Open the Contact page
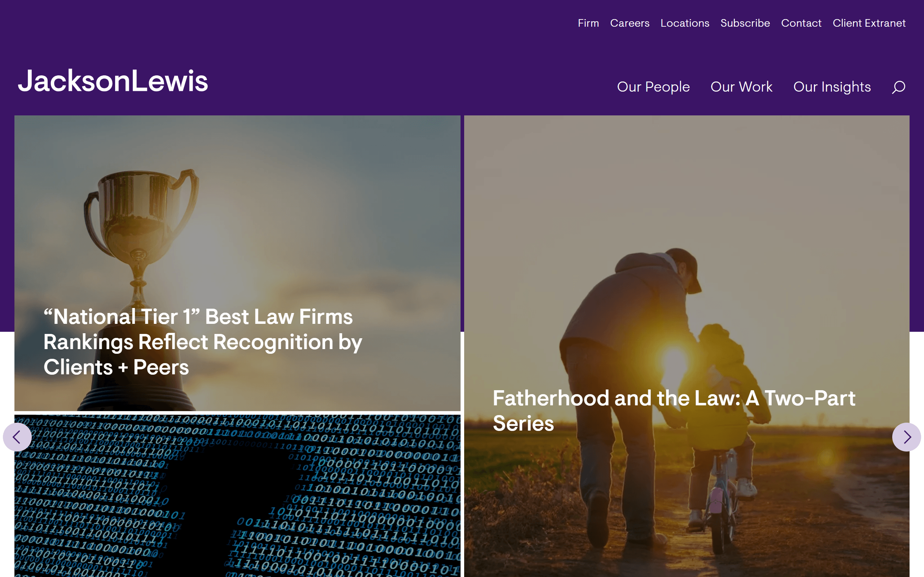Viewport: 924px width, 577px height. (x=801, y=23)
